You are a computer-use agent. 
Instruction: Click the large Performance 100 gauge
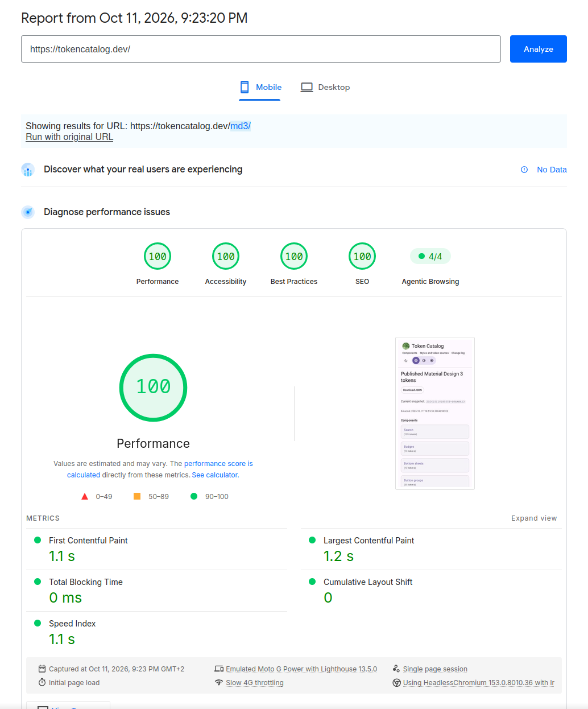tap(154, 388)
